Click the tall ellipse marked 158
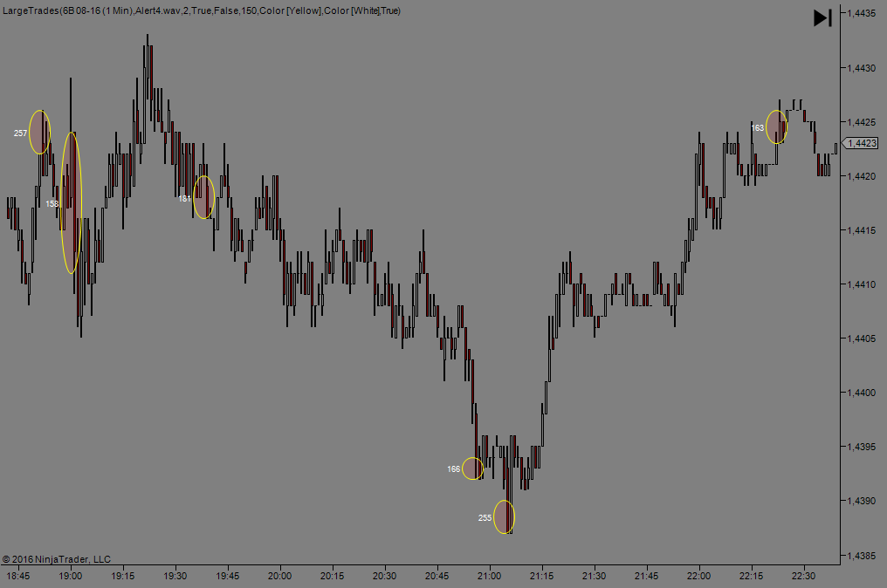Screen dimensions: 887x588 [72, 202]
